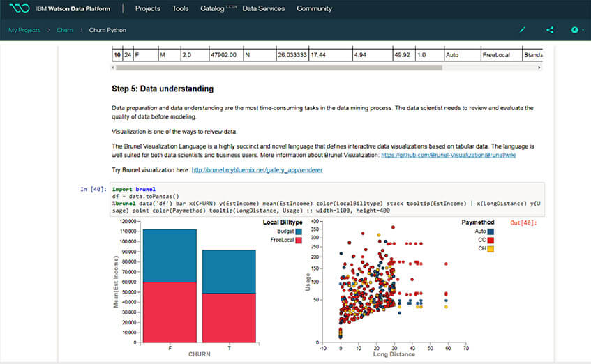Open the Data Services menu
Image resolution: width=591 pixels, height=364 pixels.
tap(263, 9)
